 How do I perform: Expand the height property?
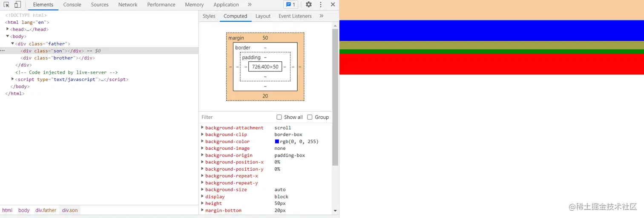[x=202, y=203]
